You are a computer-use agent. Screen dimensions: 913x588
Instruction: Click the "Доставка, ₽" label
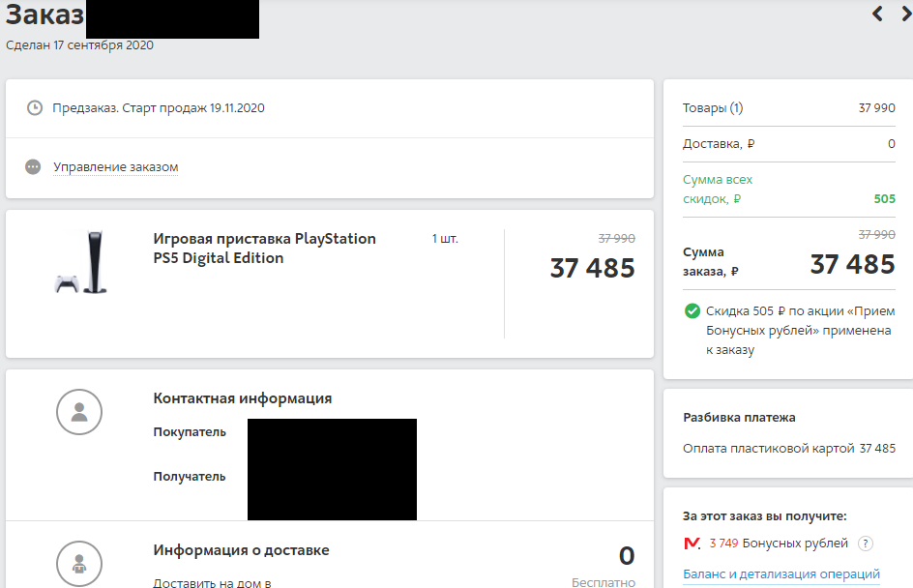click(719, 144)
